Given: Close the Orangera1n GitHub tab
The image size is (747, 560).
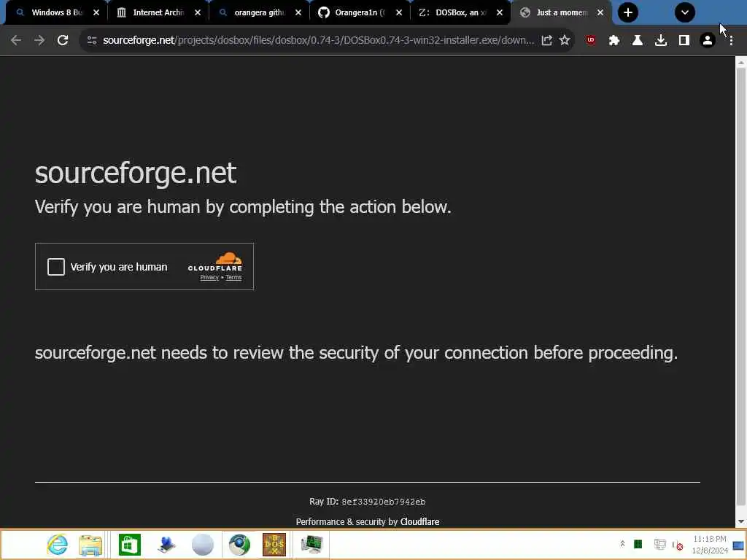Looking at the screenshot, I should [x=399, y=12].
